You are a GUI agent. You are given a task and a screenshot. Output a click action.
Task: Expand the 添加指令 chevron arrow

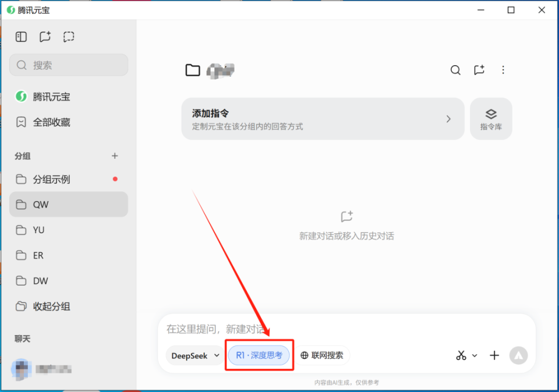click(448, 119)
